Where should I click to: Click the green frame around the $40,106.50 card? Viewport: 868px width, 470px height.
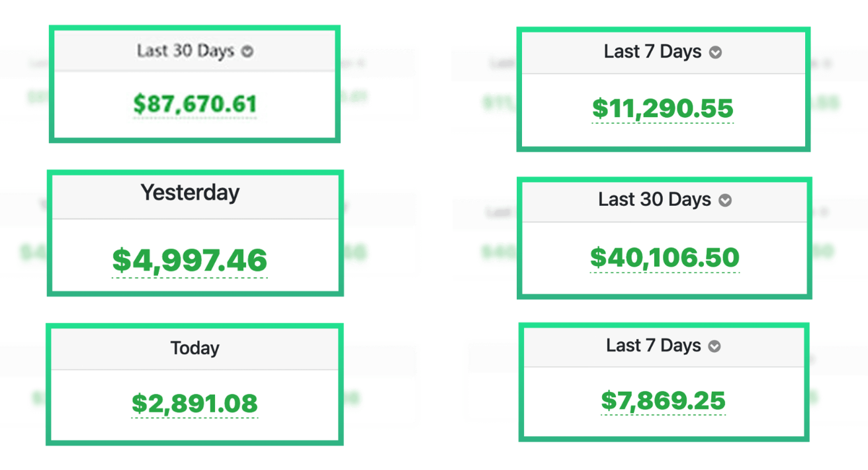[x=665, y=179]
